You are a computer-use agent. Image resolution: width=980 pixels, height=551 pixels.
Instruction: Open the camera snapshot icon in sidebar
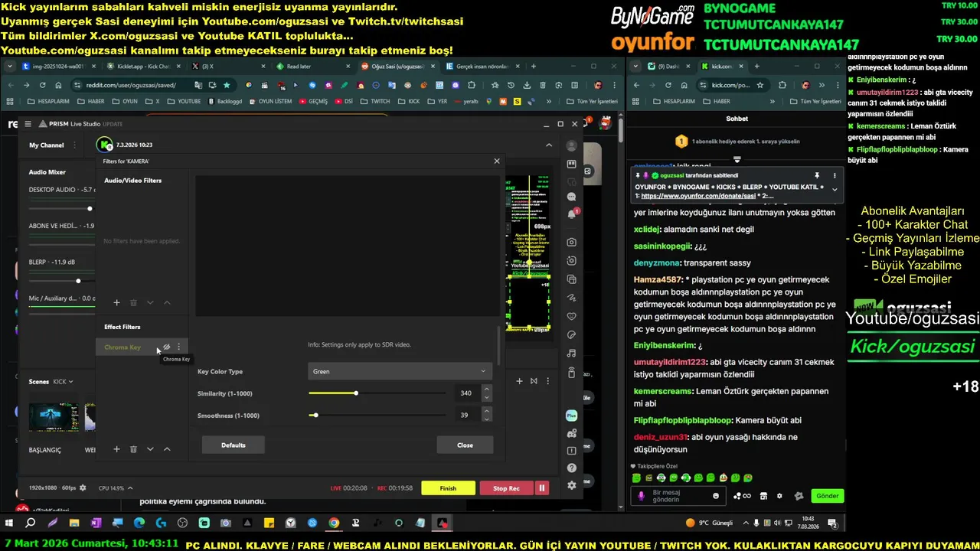coord(572,242)
